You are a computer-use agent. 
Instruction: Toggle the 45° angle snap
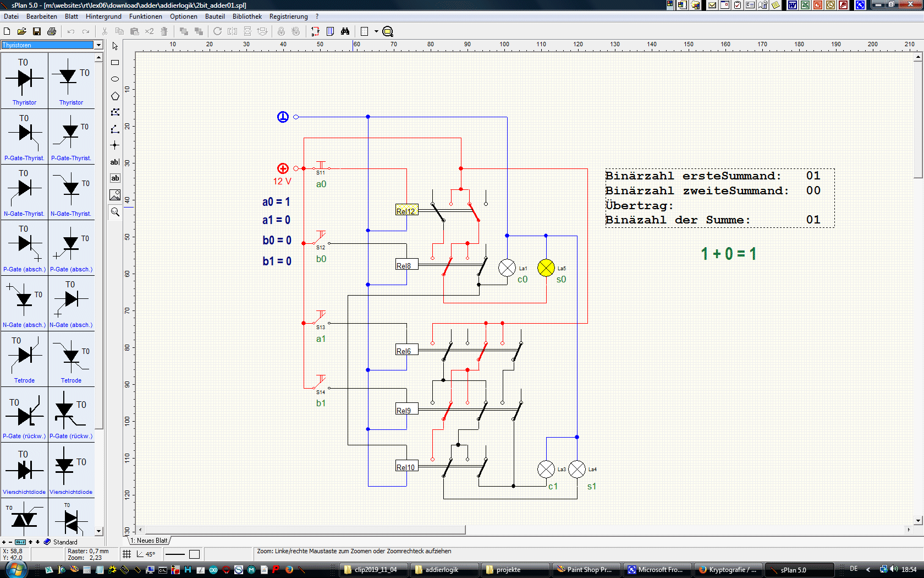pyautogui.click(x=146, y=554)
